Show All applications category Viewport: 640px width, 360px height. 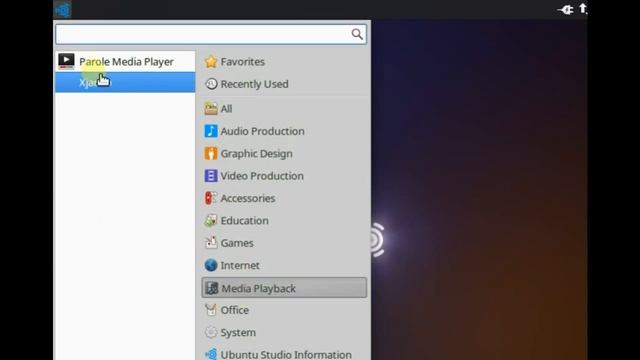pos(284,109)
